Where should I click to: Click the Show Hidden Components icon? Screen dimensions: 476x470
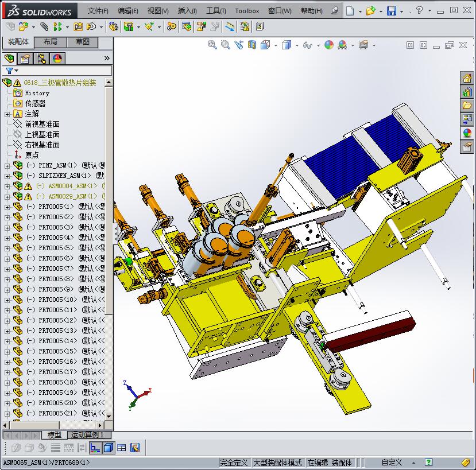tap(114, 27)
